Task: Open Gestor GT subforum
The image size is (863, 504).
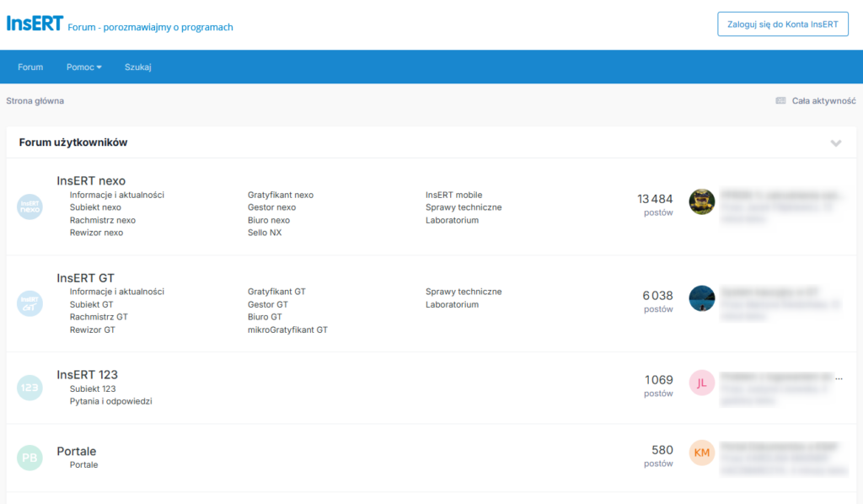Action: 267,304
